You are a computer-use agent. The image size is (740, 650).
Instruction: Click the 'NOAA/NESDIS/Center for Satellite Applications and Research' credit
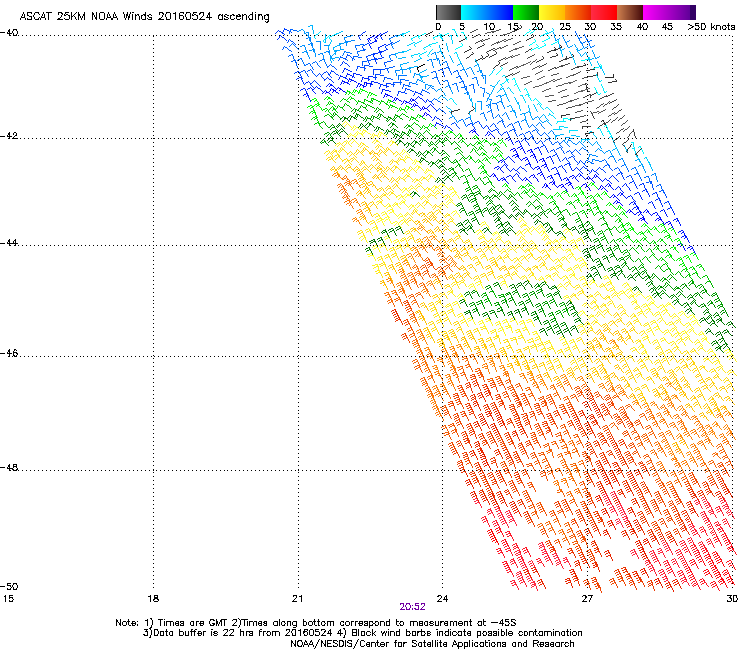(432, 644)
